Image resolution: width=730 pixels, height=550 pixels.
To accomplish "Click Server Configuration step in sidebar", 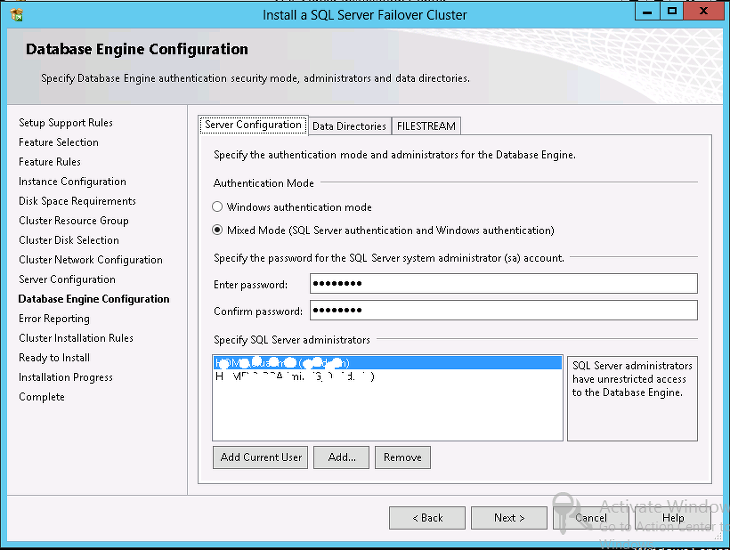I will [x=67, y=279].
